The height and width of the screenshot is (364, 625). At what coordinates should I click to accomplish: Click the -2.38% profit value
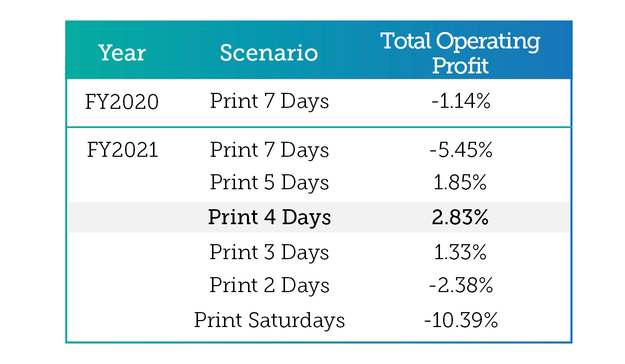[460, 286]
